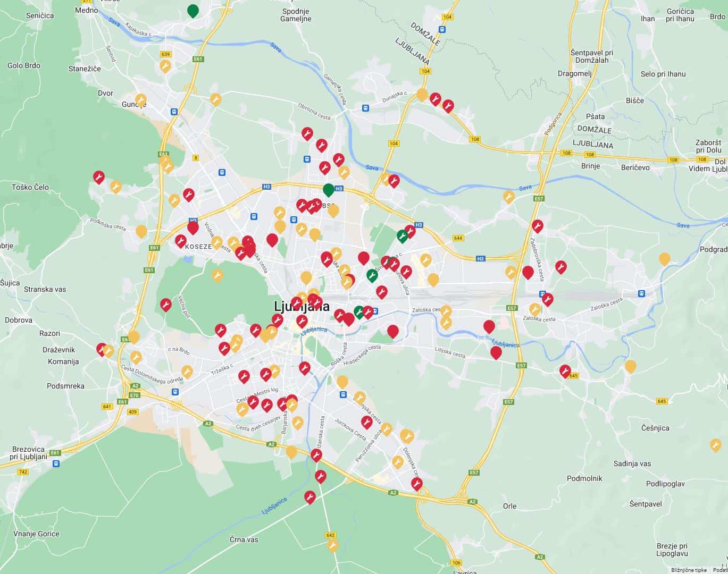Select the red wrench marker on Večna pot
Screen dimensions: 728x574
tap(166, 304)
